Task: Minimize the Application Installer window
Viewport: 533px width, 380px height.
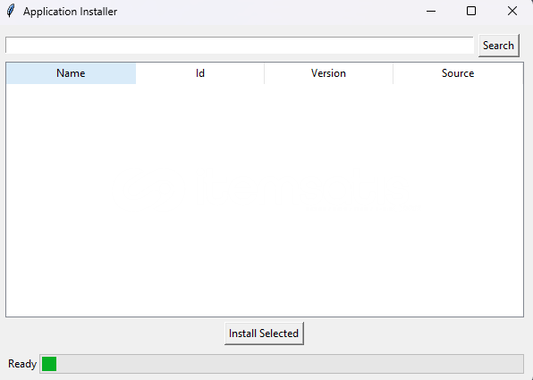Action: [431, 11]
